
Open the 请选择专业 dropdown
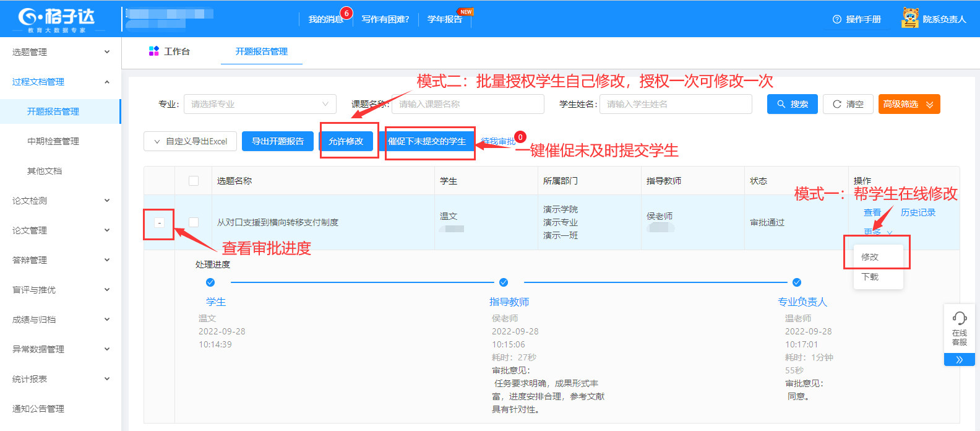click(x=260, y=104)
